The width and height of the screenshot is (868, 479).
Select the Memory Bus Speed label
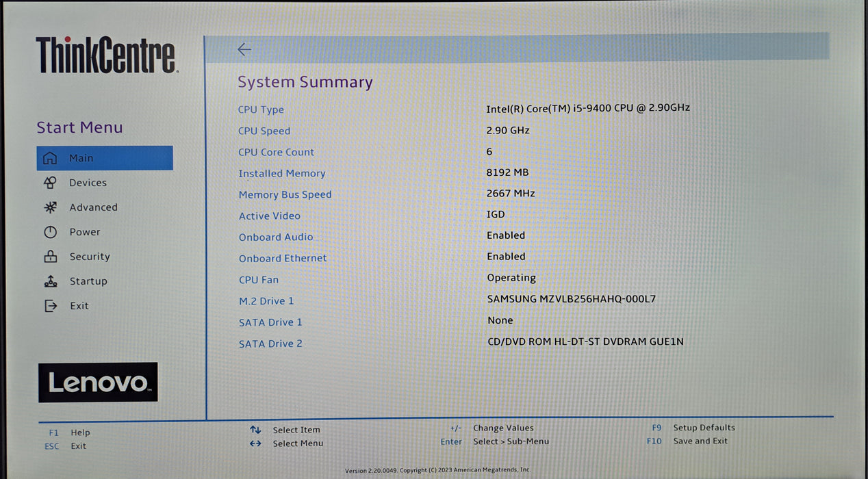[285, 194]
